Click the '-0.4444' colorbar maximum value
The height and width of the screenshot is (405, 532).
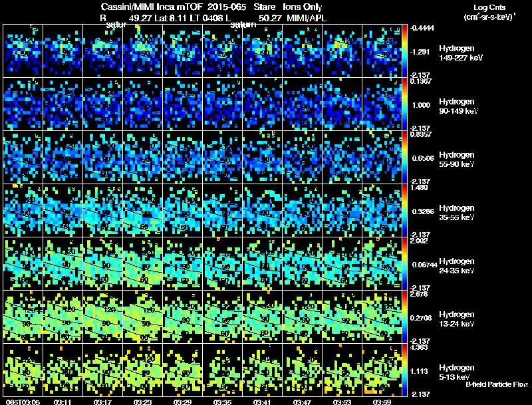[422, 28]
